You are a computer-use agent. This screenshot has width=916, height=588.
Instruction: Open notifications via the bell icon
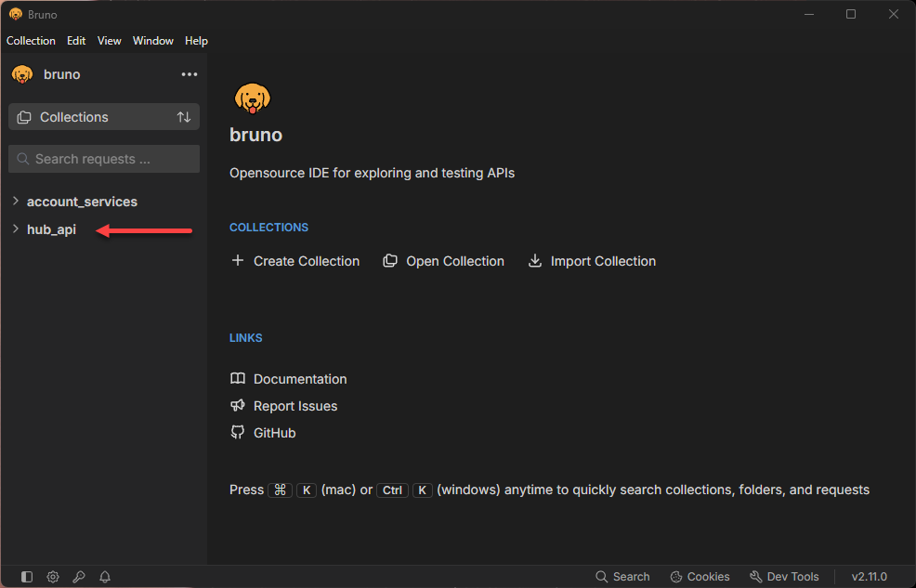(x=105, y=577)
